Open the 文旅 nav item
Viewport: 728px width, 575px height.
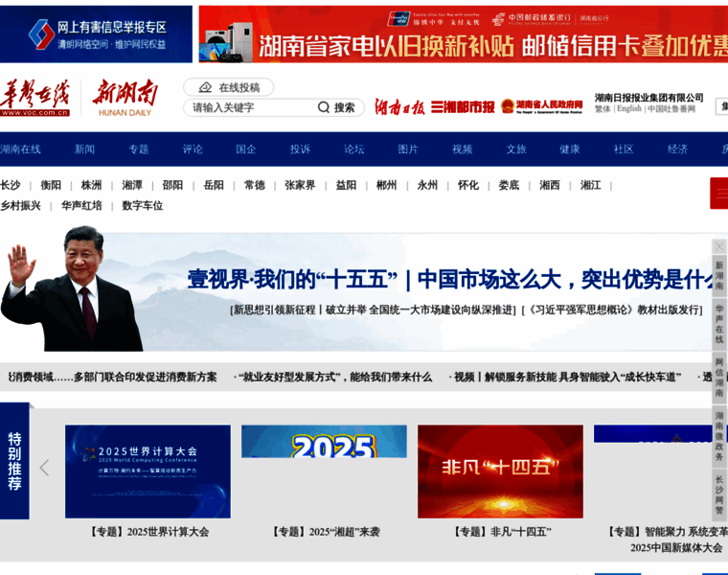(516, 149)
